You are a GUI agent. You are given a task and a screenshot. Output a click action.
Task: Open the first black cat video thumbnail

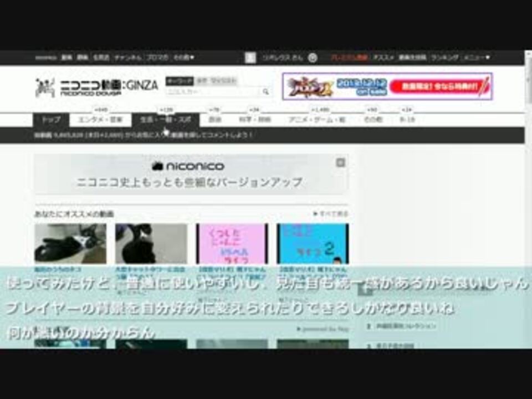(70, 244)
